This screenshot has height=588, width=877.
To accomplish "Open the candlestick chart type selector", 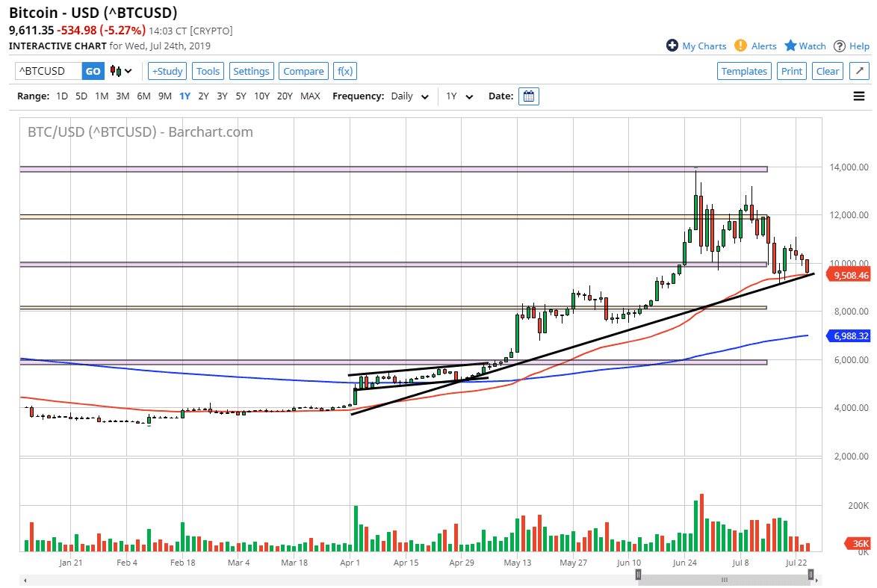I will point(121,71).
